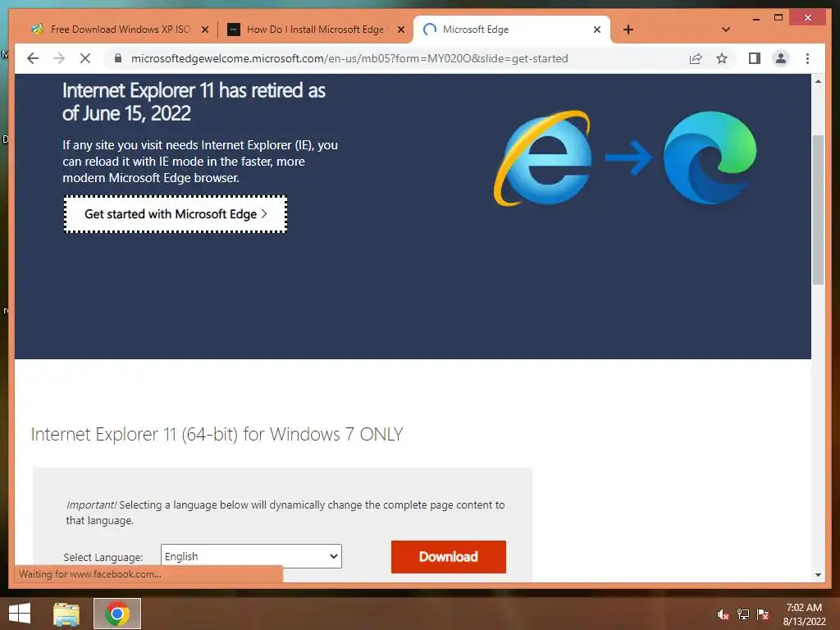This screenshot has height=630, width=840.
Task: Open File Explorer from the taskbar
Action: [66, 614]
